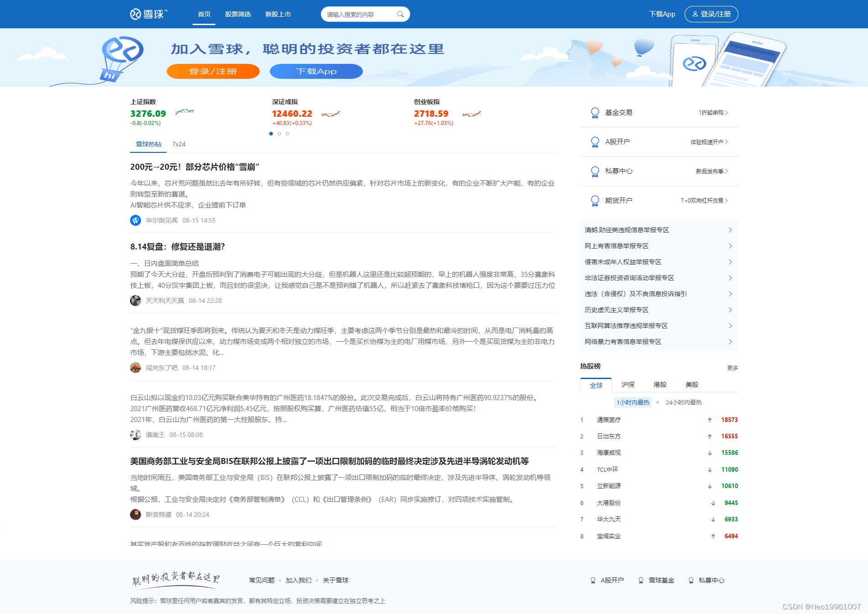This screenshot has width=868, height=614.
Task: Open hot stock row 立新能源
Action: (x=659, y=486)
